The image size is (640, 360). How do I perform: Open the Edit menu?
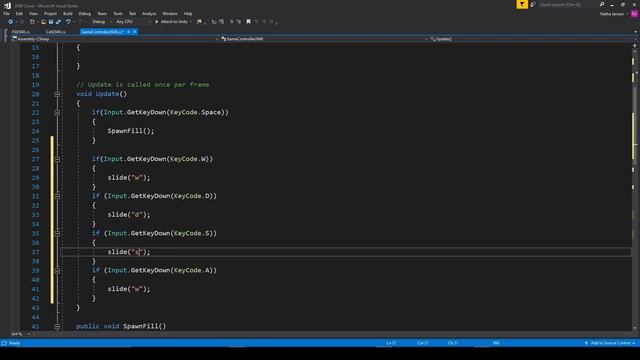pos(19,13)
